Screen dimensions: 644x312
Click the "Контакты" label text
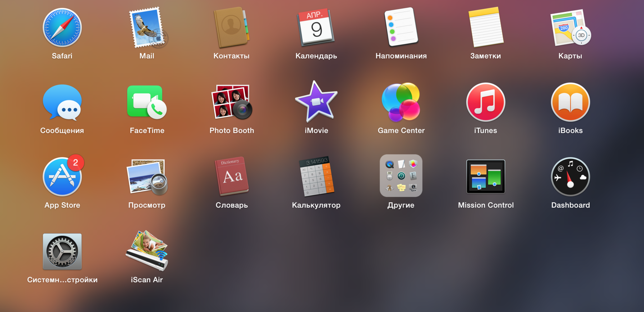coord(231,56)
